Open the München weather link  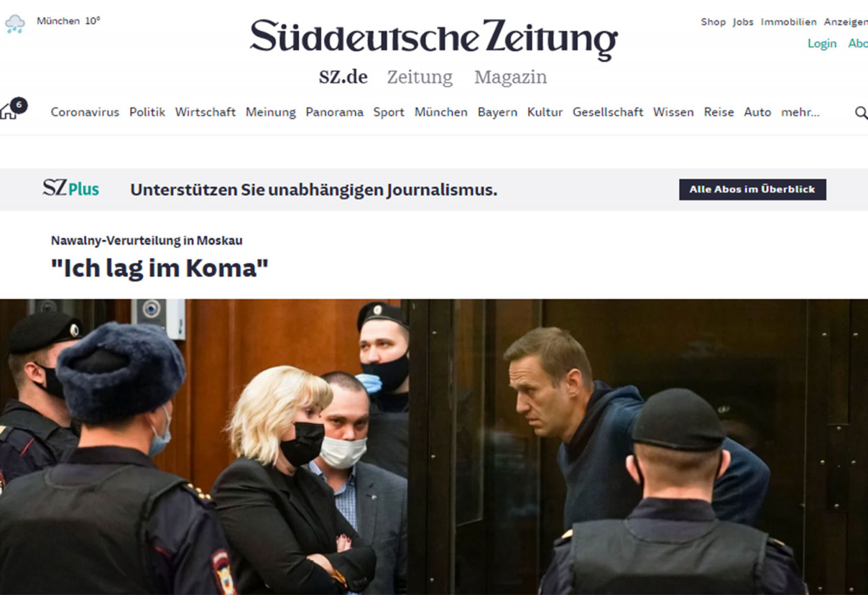pyautogui.click(x=68, y=21)
